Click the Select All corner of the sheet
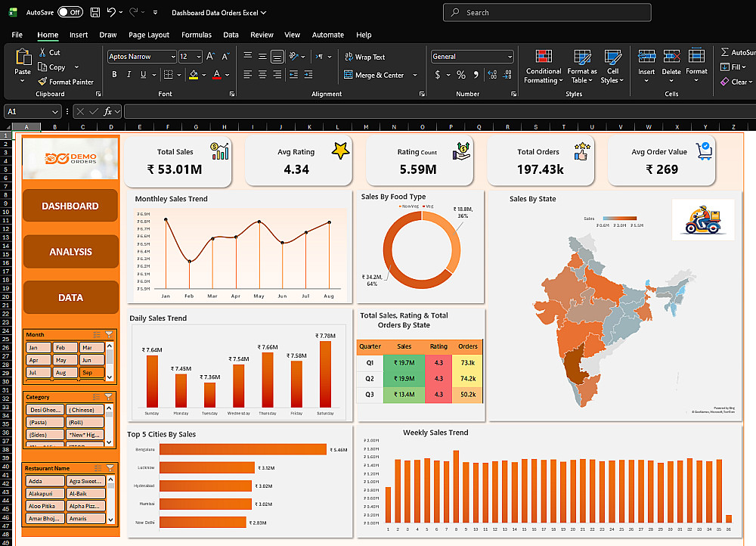 [x=6, y=127]
